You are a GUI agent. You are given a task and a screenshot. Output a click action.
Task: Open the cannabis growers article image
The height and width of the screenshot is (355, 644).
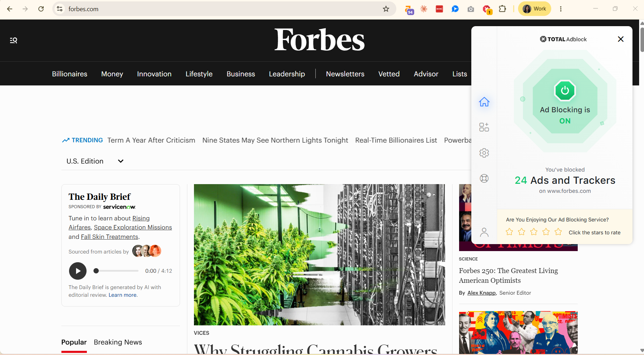point(320,255)
